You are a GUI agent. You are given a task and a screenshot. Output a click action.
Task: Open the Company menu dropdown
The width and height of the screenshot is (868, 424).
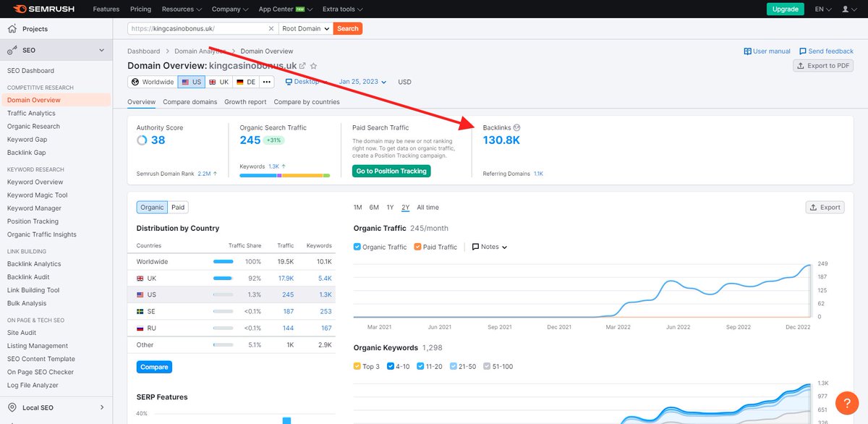pos(230,9)
